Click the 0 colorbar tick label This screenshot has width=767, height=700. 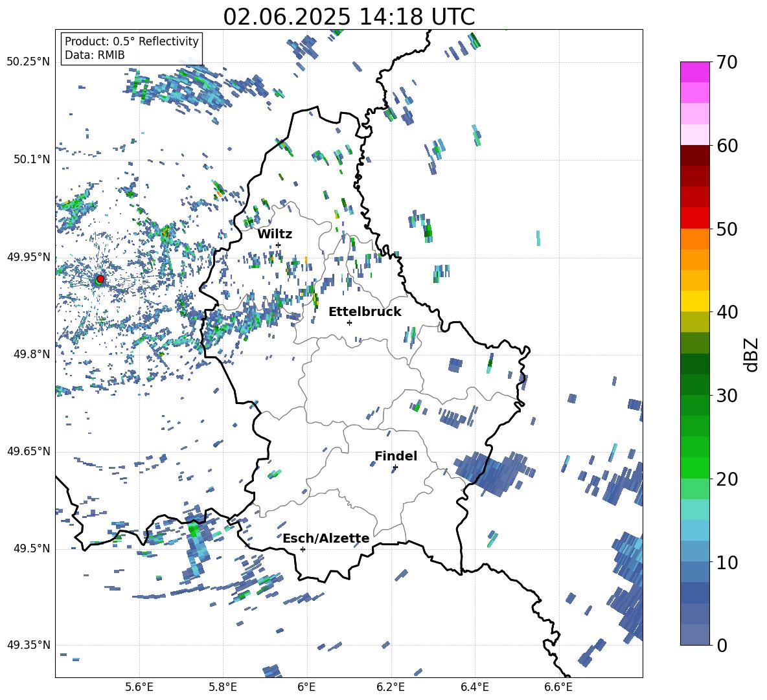(722, 645)
